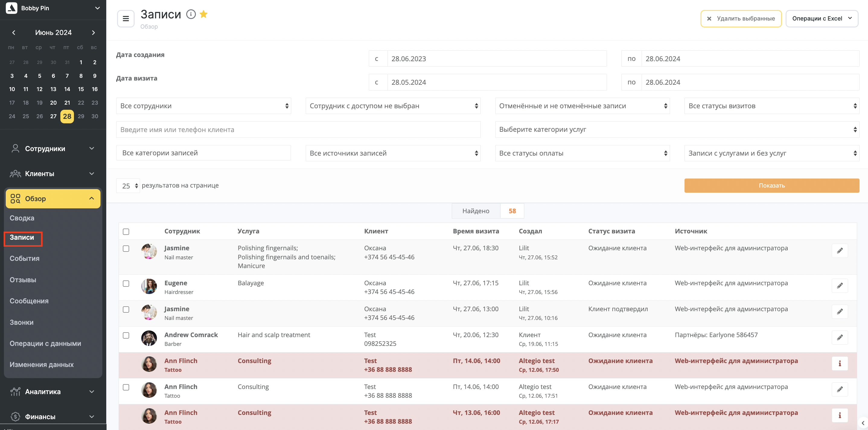Image resolution: width=868 pixels, height=430 pixels.
Task: Open Звонки in the sidebar
Action: 21,322
